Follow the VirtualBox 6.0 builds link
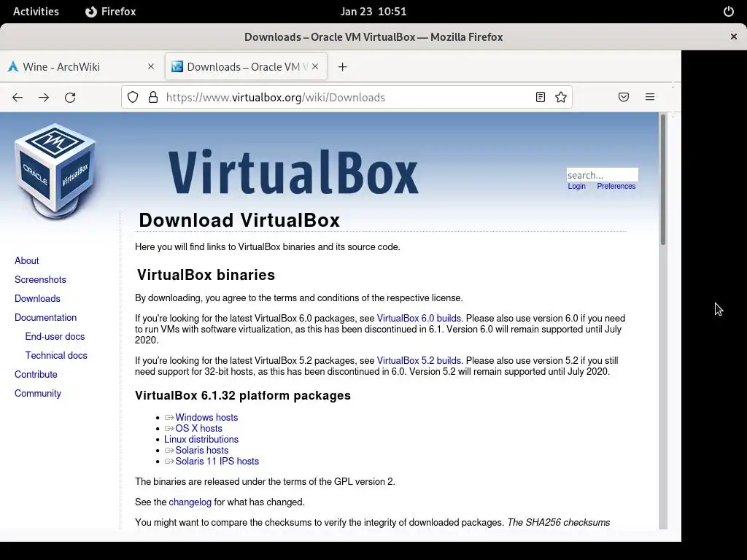 pyautogui.click(x=419, y=318)
